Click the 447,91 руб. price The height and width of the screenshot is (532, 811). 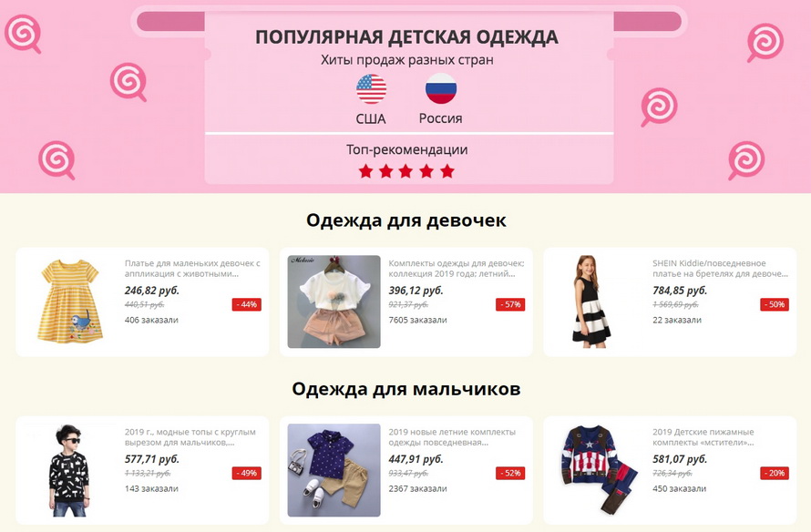[x=416, y=459]
